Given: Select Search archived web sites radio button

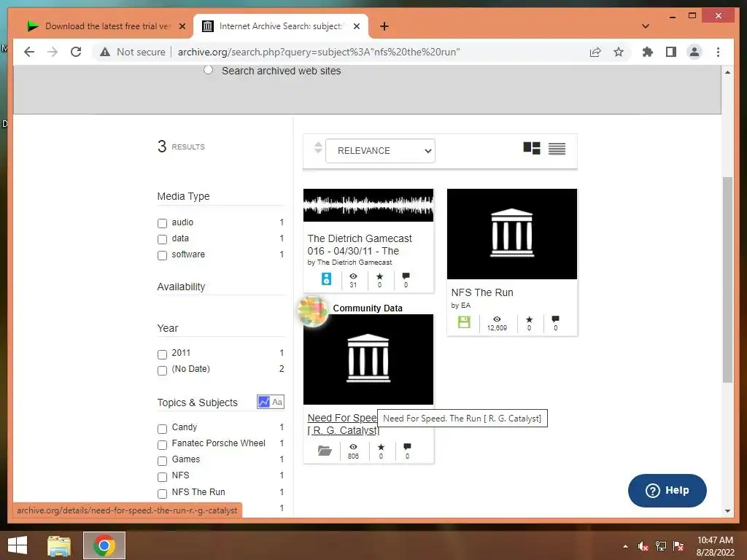Looking at the screenshot, I should 208,70.
